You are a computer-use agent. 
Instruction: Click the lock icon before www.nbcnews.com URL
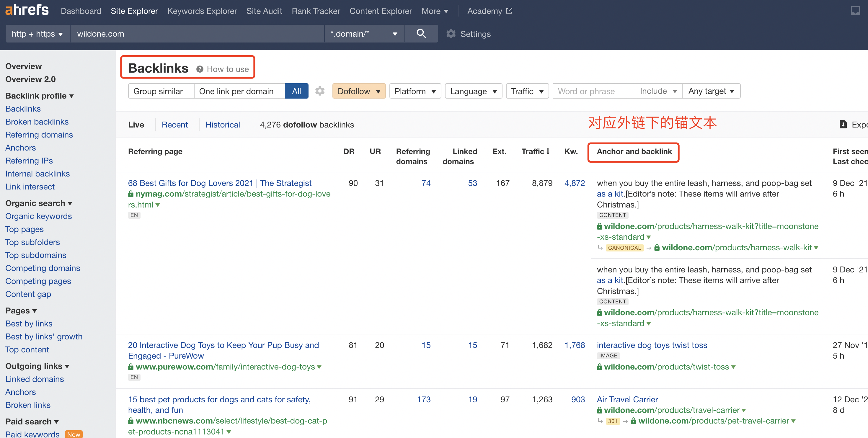pos(131,421)
